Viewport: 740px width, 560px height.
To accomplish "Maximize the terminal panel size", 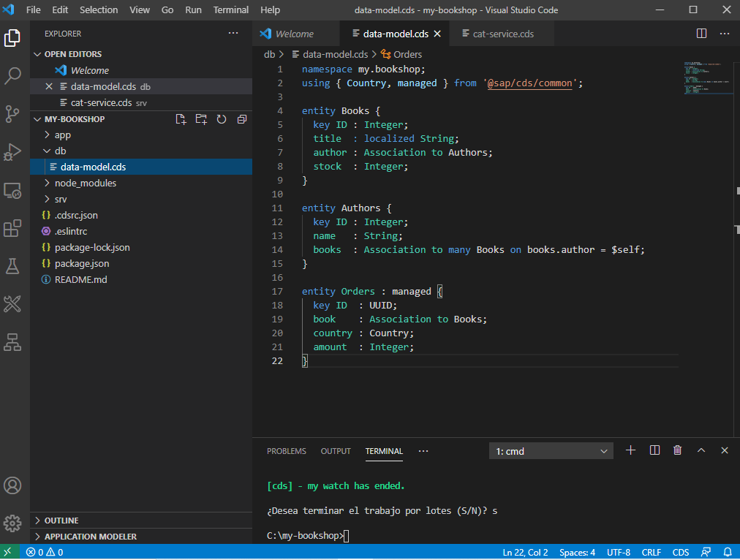I will pyautogui.click(x=701, y=451).
